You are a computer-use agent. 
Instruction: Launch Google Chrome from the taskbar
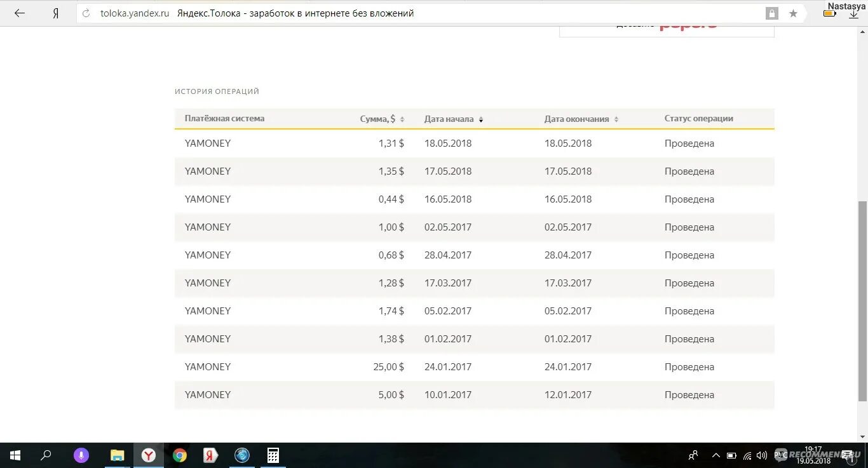[x=180, y=455]
